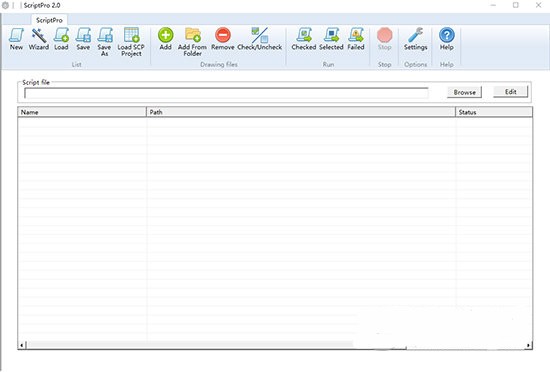This screenshot has height=372, width=550.
Task: Add drawings using Add From Folder
Action: (192, 42)
